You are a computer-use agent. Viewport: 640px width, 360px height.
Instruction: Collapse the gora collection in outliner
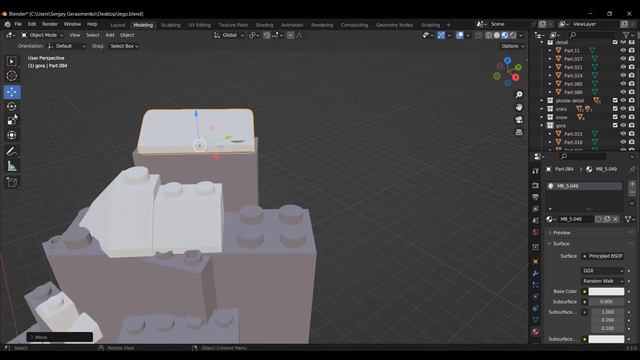[x=542, y=126]
